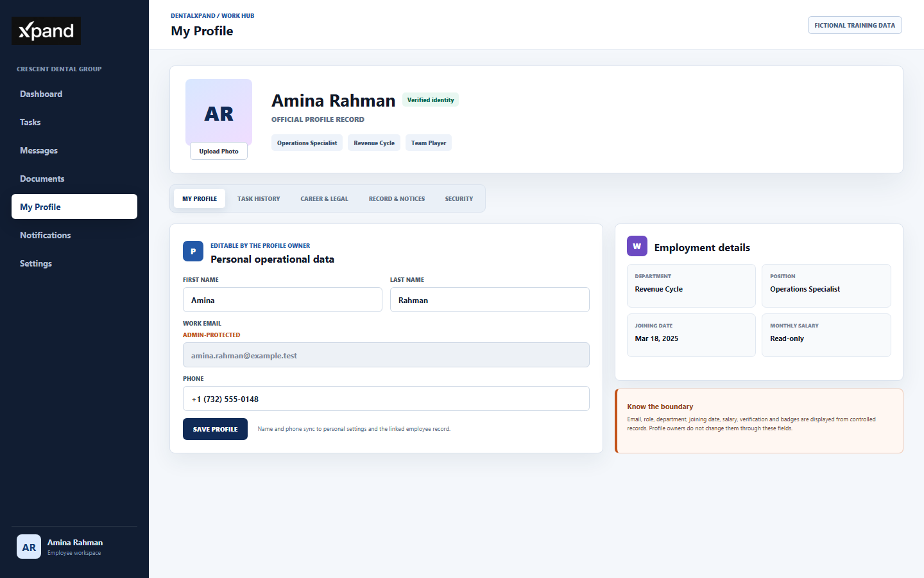Click the DentalXpand / Work Hub breadcrumb
The width and height of the screenshot is (924, 578).
pyautogui.click(x=212, y=15)
